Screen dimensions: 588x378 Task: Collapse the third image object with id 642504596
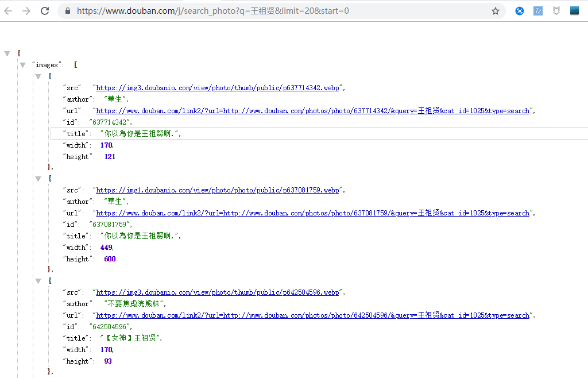(38, 281)
